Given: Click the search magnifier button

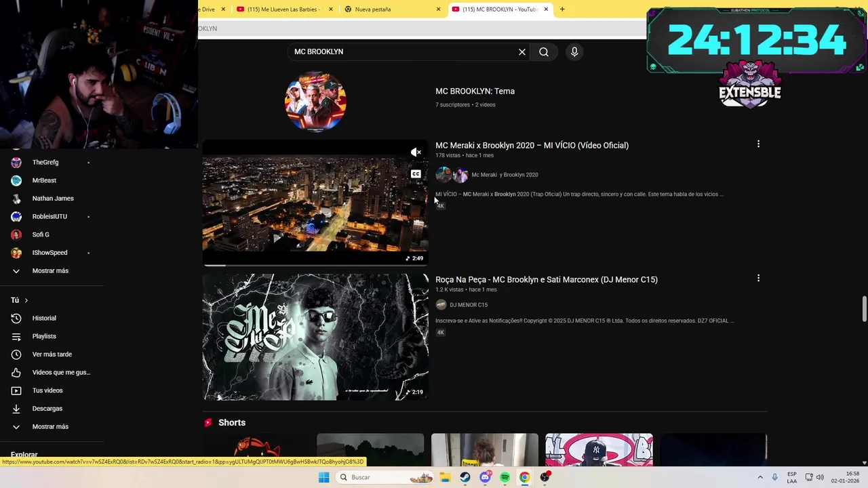Looking at the screenshot, I should (544, 52).
